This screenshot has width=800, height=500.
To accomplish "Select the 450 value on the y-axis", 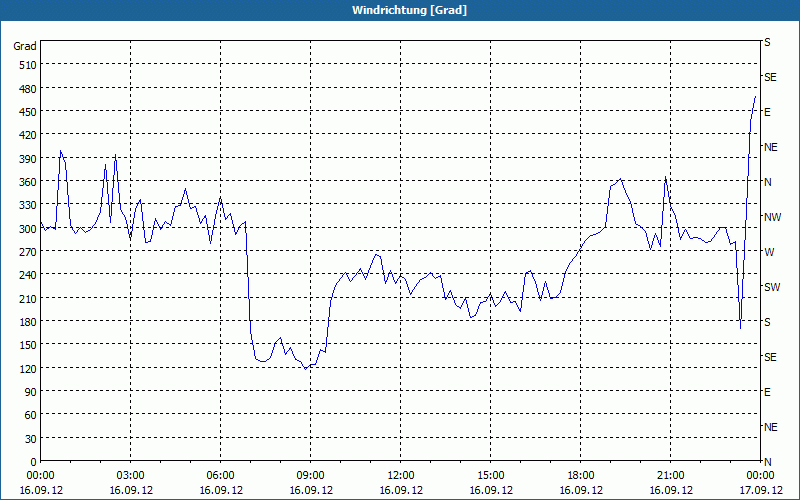I will [x=28, y=112].
